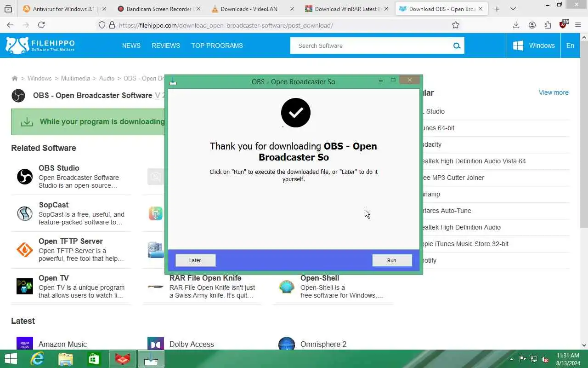Open the Multimedia breadcrumb link

click(75, 79)
